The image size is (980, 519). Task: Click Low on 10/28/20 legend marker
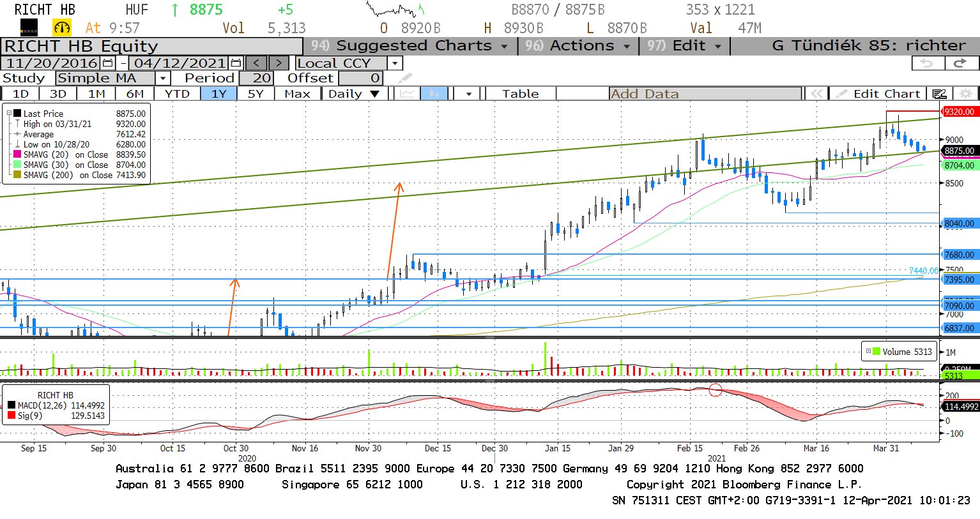pos(18,144)
